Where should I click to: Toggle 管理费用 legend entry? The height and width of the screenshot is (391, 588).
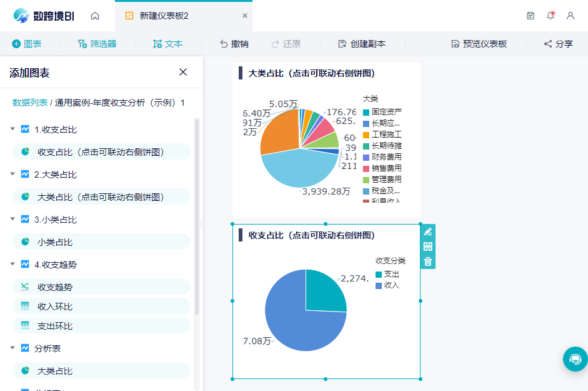coord(382,180)
